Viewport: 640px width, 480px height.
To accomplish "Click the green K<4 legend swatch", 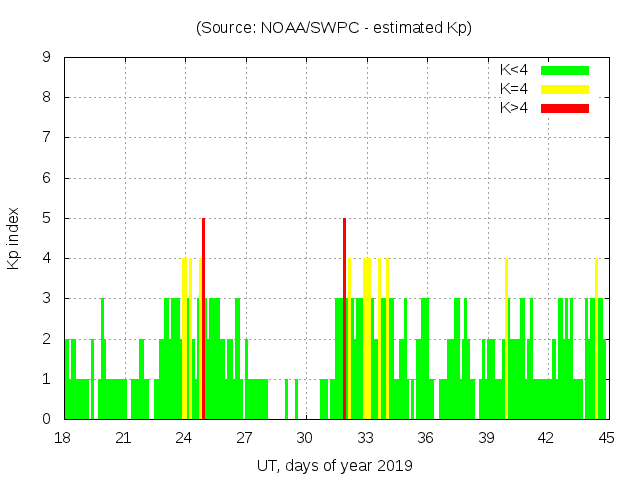I will [565, 70].
